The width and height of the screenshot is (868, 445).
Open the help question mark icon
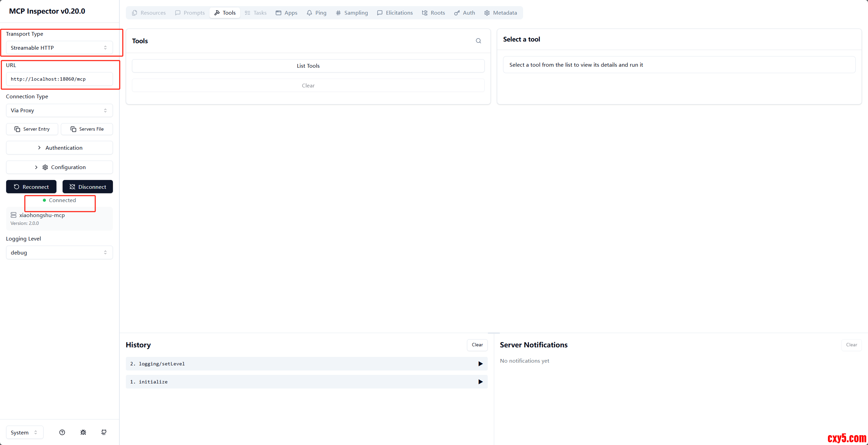[62, 432]
